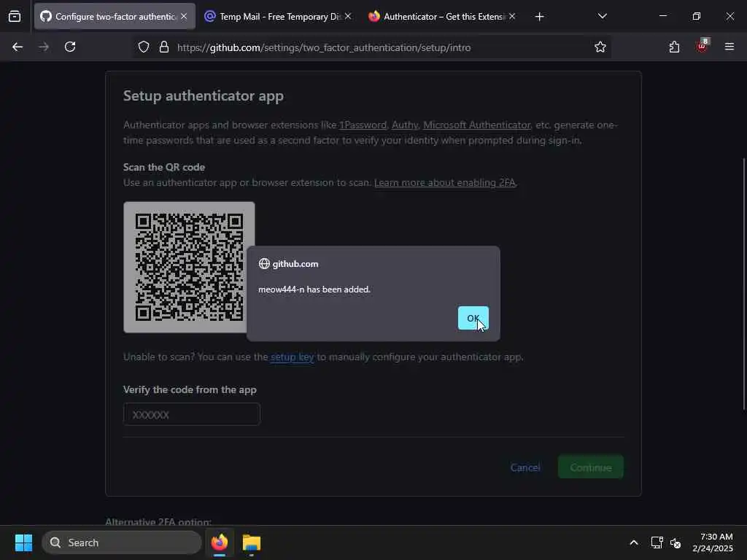Open the 1Password link
The height and width of the screenshot is (560, 747).
pos(363,125)
